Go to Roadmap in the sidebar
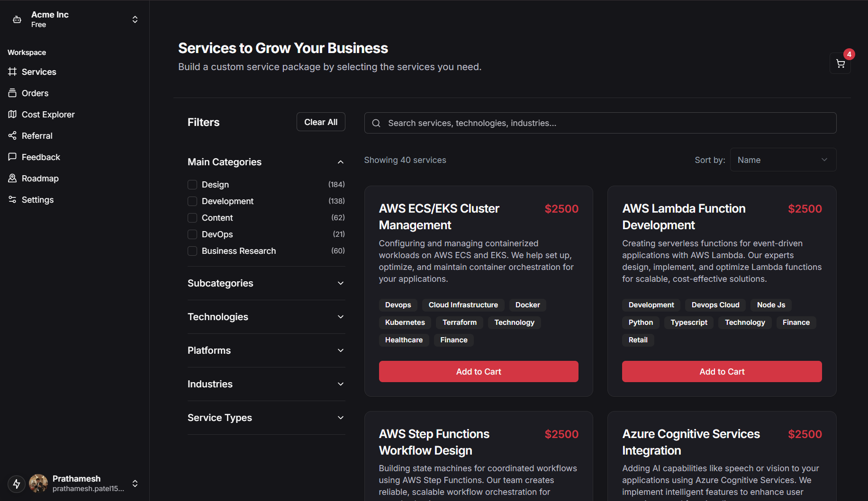Viewport: 868px width, 501px height. pos(40,179)
